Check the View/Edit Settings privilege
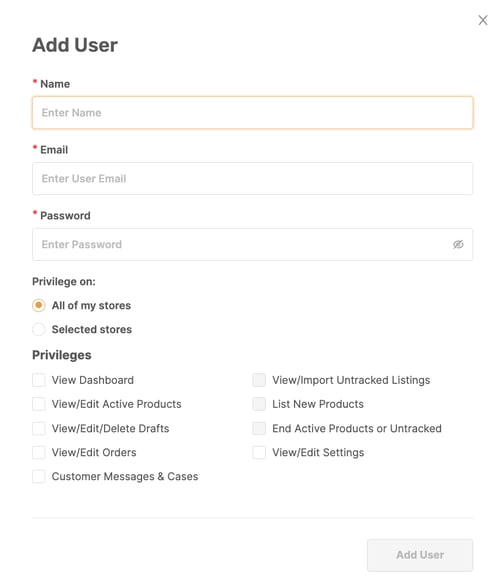The image size is (501, 588). (259, 452)
